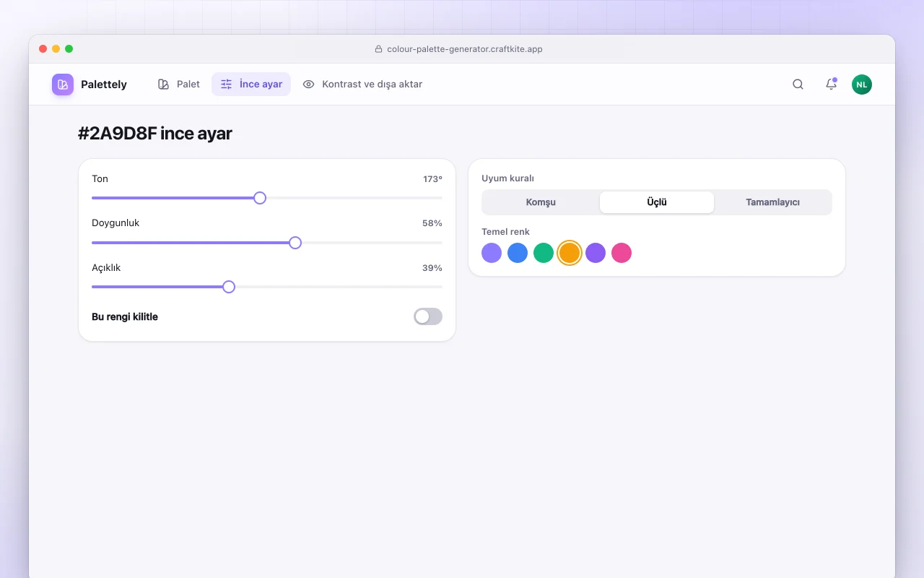Image resolution: width=924 pixels, height=578 pixels.
Task: Select the Üçlü harmony rule
Action: click(x=657, y=202)
